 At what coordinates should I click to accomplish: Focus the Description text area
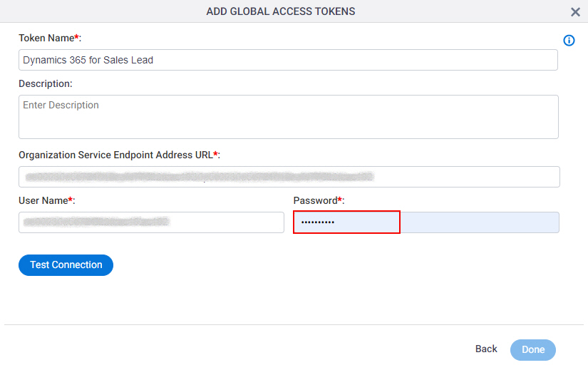click(289, 117)
